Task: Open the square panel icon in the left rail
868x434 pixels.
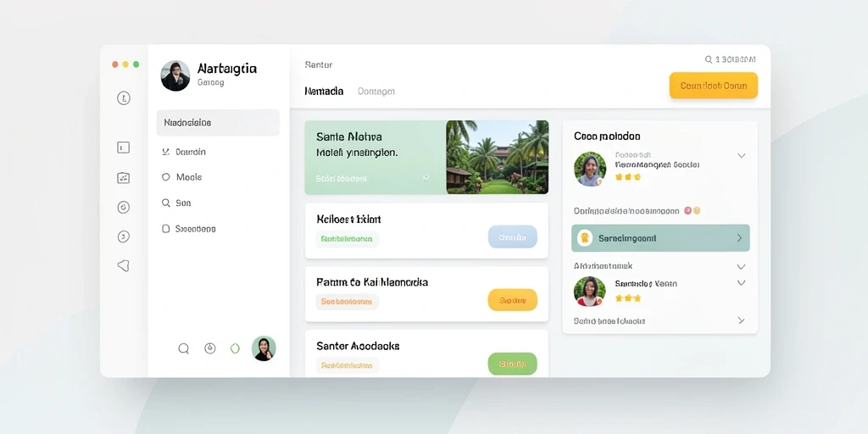Action: pyautogui.click(x=124, y=147)
